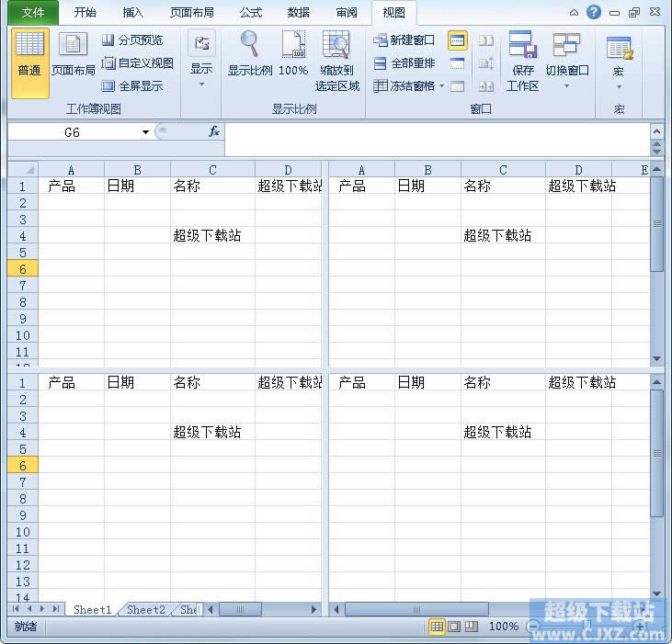Toggle Full Screen (全屏显示) view
Image resolution: width=672 pixels, height=644 pixels.
(x=132, y=86)
